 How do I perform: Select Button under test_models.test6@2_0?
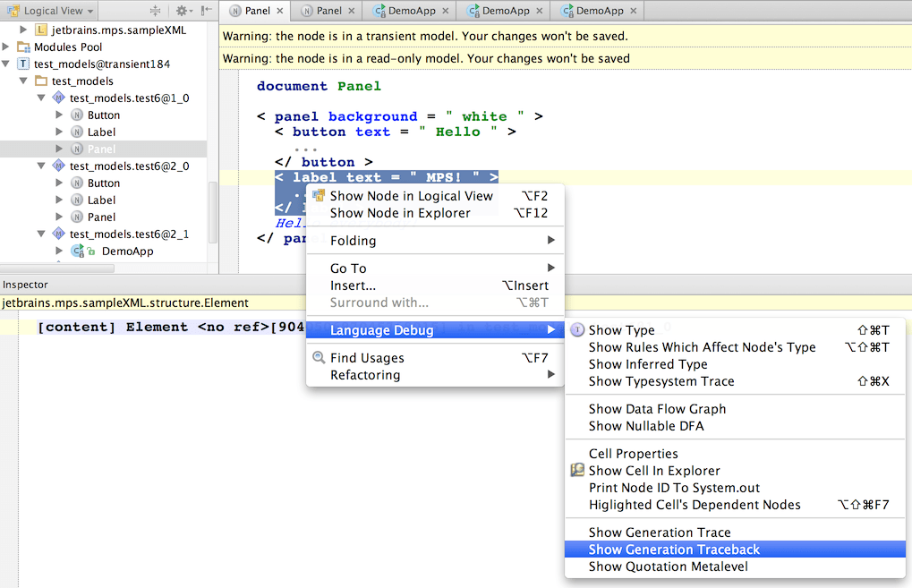(104, 183)
